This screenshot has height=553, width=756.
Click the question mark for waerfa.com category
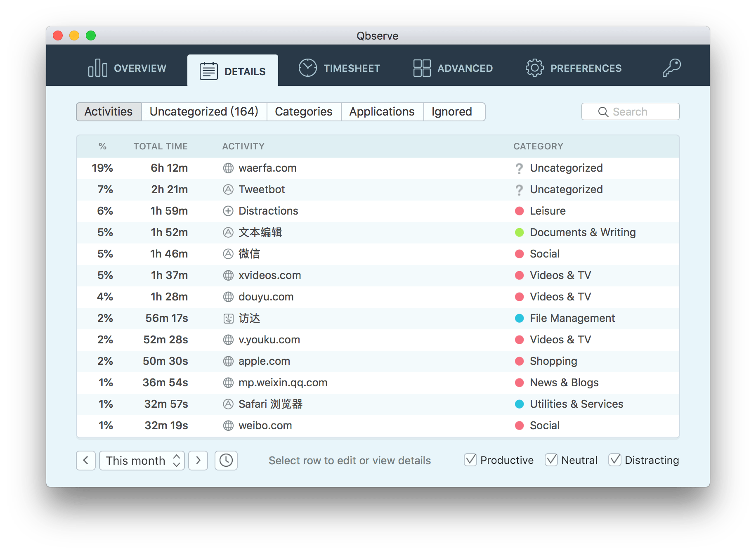(x=519, y=168)
